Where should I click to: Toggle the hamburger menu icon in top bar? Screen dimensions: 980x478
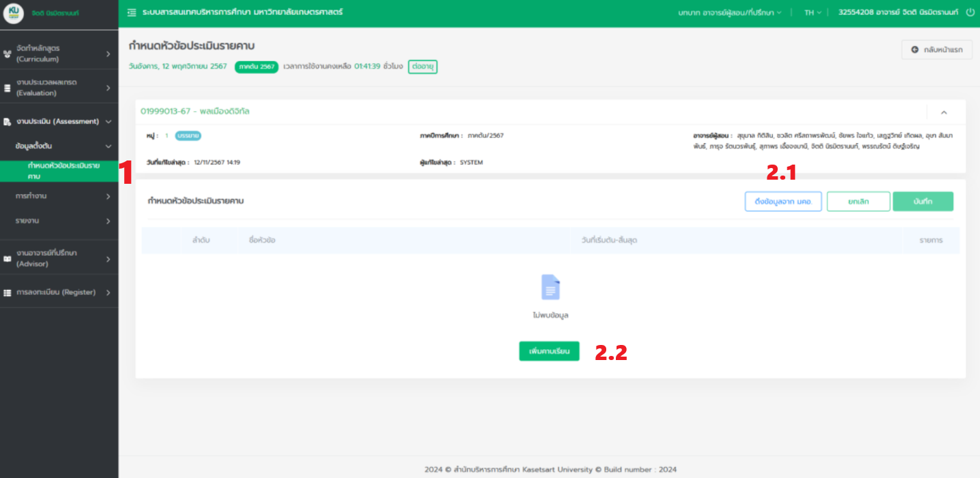coord(132,12)
